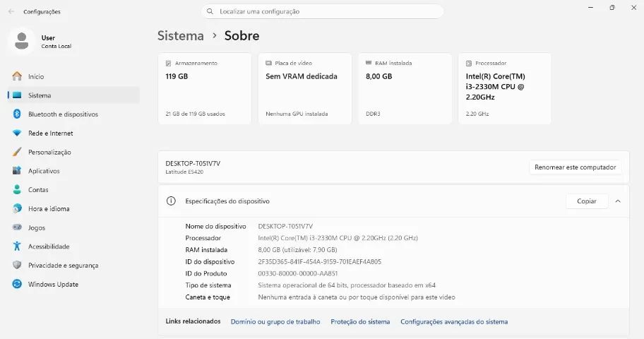The height and width of the screenshot is (339, 644).
Task: Open the Sem VRAM dedicada card
Action: click(x=305, y=88)
